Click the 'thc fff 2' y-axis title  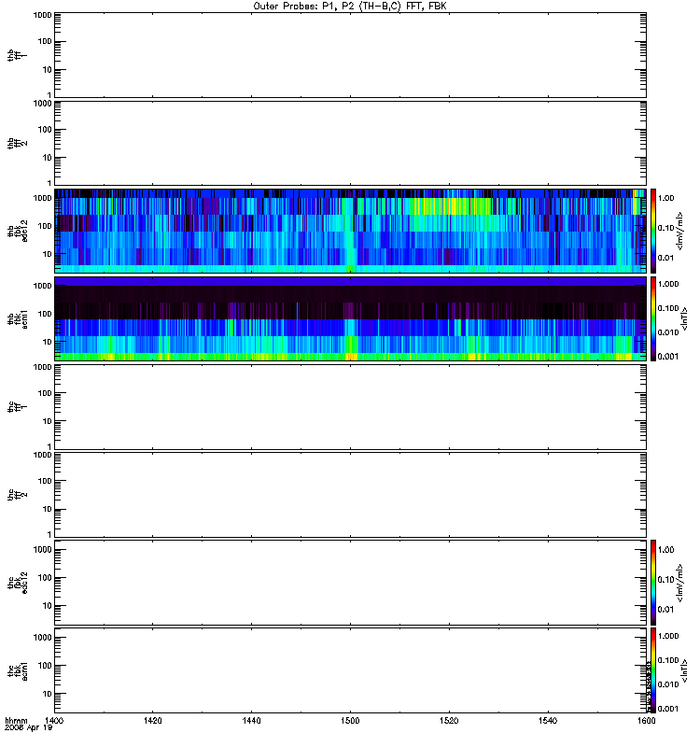(x=17, y=495)
